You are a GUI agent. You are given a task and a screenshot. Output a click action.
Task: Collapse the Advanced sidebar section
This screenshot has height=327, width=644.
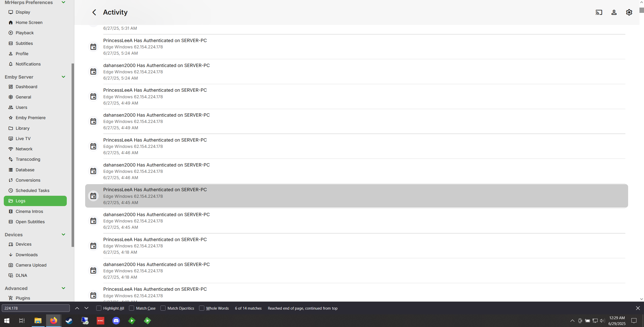(x=63, y=288)
